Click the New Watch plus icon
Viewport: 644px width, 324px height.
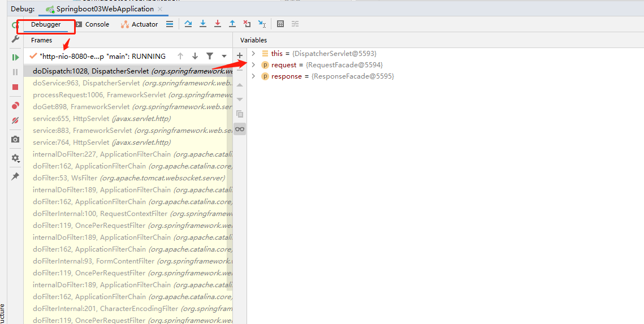coord(240,55)
